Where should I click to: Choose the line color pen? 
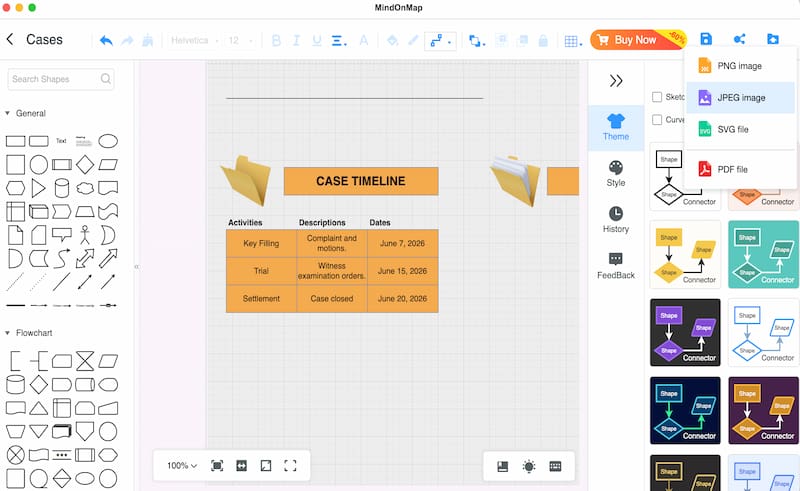pos(413,40)
